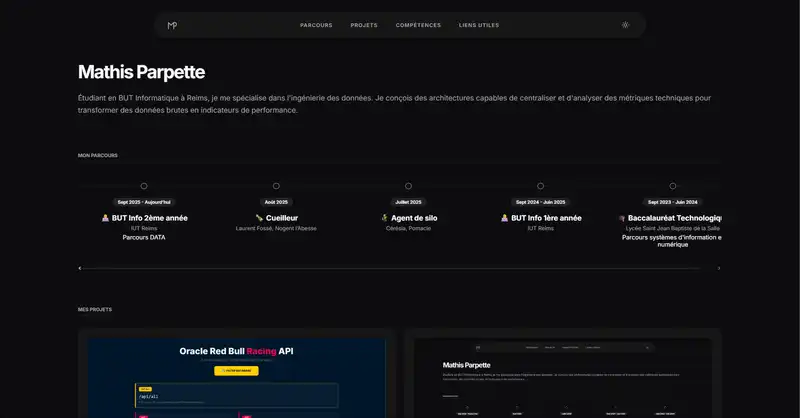Toggle the light/dark theme sun icon

click(625, 25)
